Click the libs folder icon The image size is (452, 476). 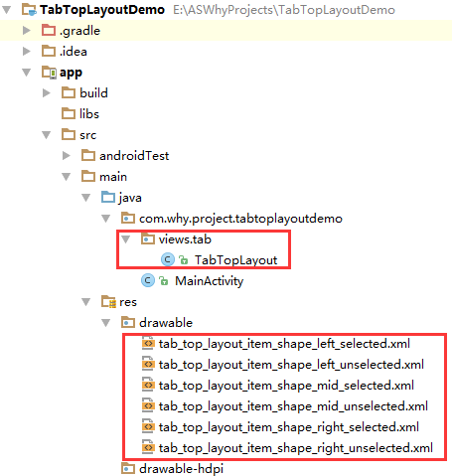tap(69, 113)
